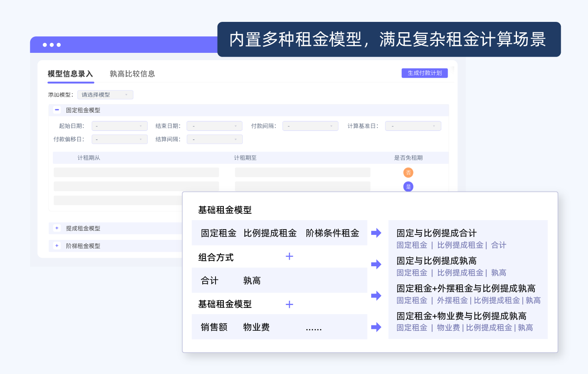Select 固定租金 in the base models row
Screen dimensions: 588x374
pos(218,233)
